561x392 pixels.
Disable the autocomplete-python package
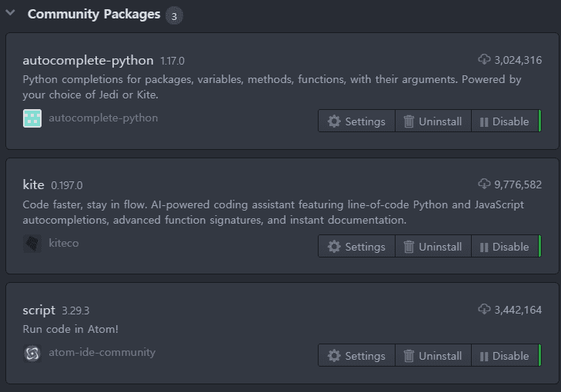pyautogui.click(x=506, y=121)
